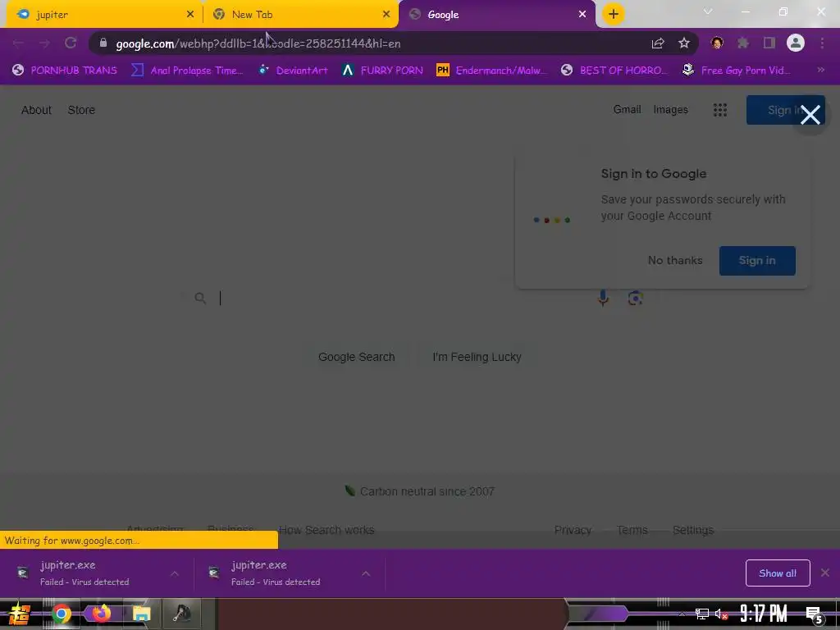Open How Search works link
Image resolution: width=840 pixels, height=630 pixels.
[x=326, y=530]
